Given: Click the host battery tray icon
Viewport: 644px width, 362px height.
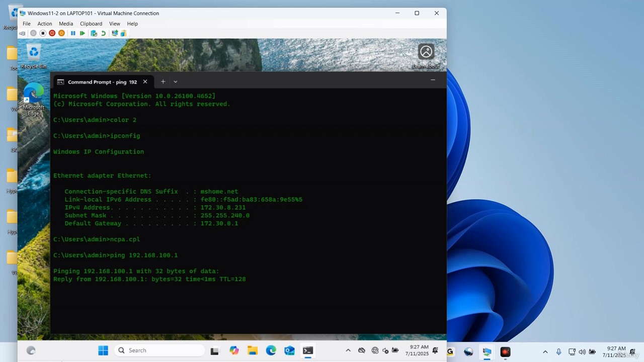Looking at the screenshot, I should 593,352.
